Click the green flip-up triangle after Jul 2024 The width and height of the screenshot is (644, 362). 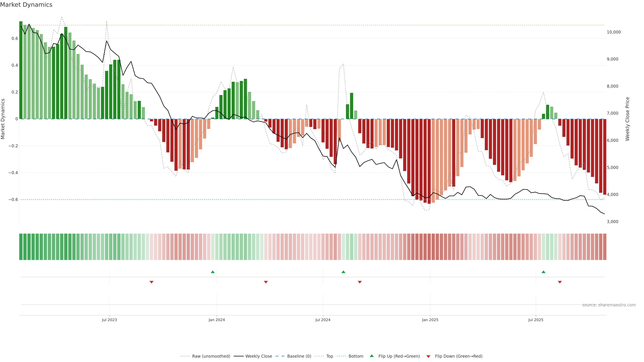343,272
